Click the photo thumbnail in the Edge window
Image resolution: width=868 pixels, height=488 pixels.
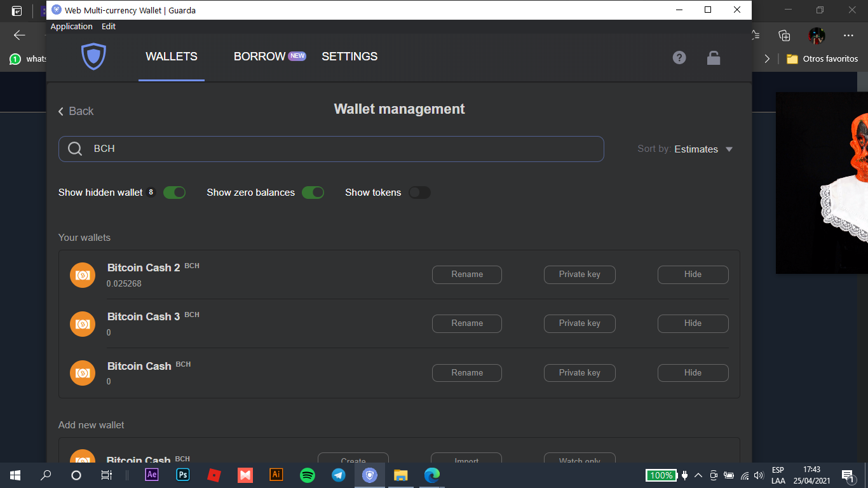tap(822, 183)
